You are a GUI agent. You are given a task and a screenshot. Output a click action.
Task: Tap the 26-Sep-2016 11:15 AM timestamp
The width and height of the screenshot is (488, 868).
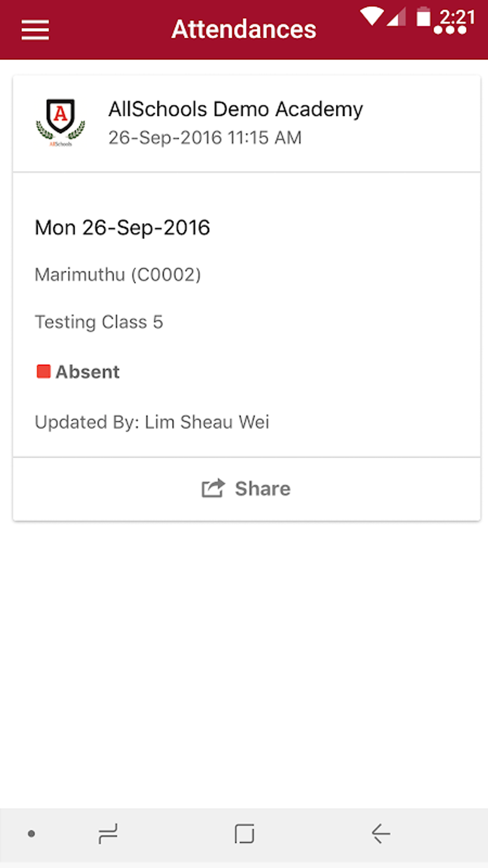(x=205, y=138)
